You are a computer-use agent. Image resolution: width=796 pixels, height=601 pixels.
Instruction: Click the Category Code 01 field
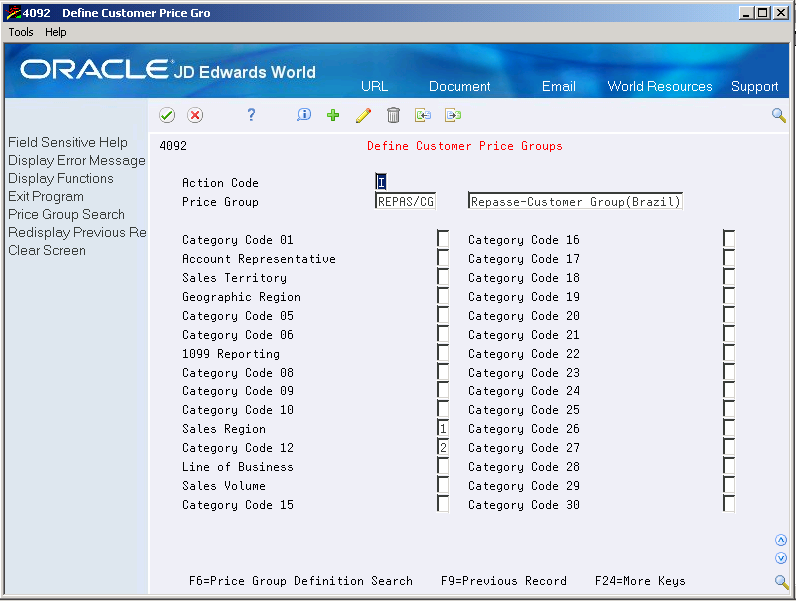click(443, 239)
